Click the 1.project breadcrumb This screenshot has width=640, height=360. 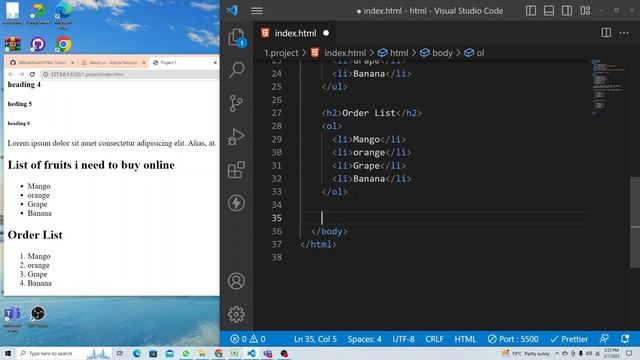281,53
